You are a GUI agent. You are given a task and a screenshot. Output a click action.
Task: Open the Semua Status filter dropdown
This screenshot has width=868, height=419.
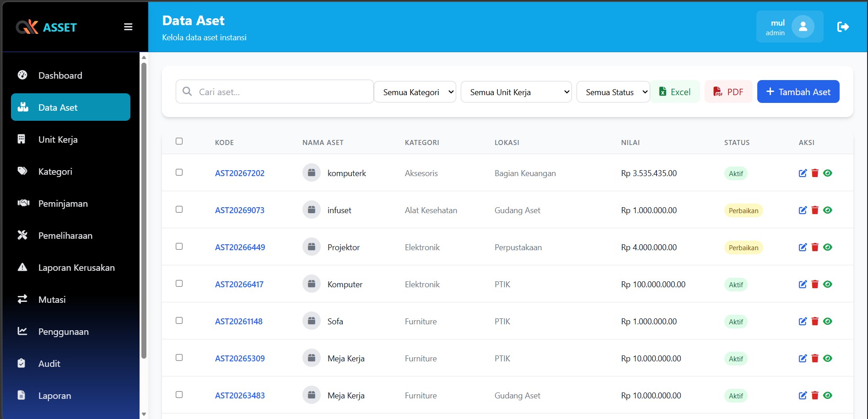(613, 92)
